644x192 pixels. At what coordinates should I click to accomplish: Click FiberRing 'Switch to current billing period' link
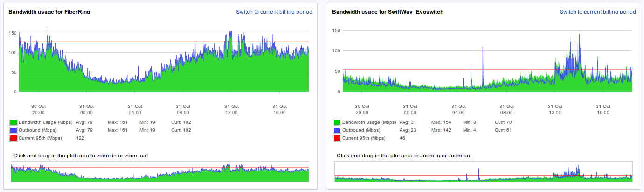pos(274,12)
